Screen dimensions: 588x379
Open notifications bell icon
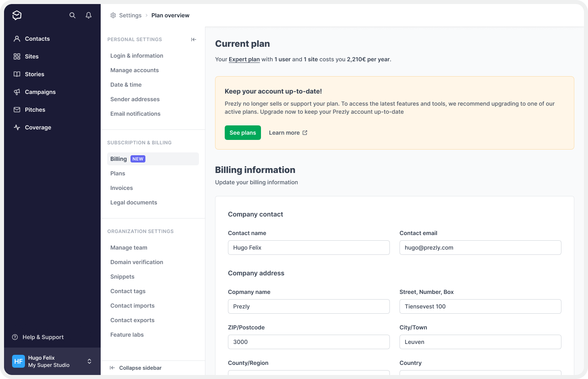[89, 15]
